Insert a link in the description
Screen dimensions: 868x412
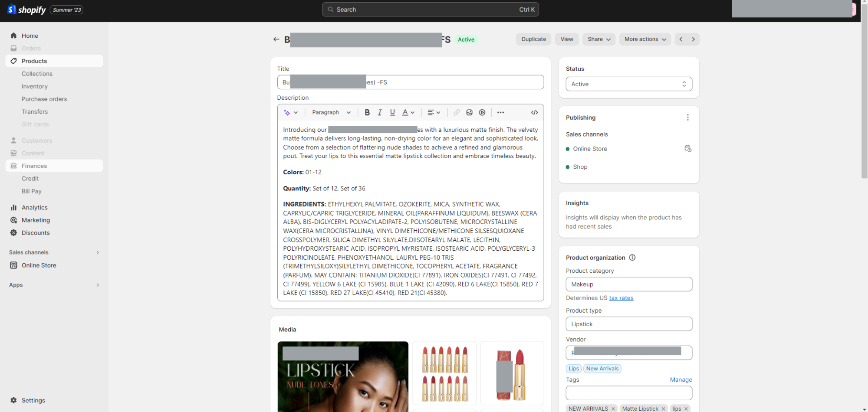457,113
